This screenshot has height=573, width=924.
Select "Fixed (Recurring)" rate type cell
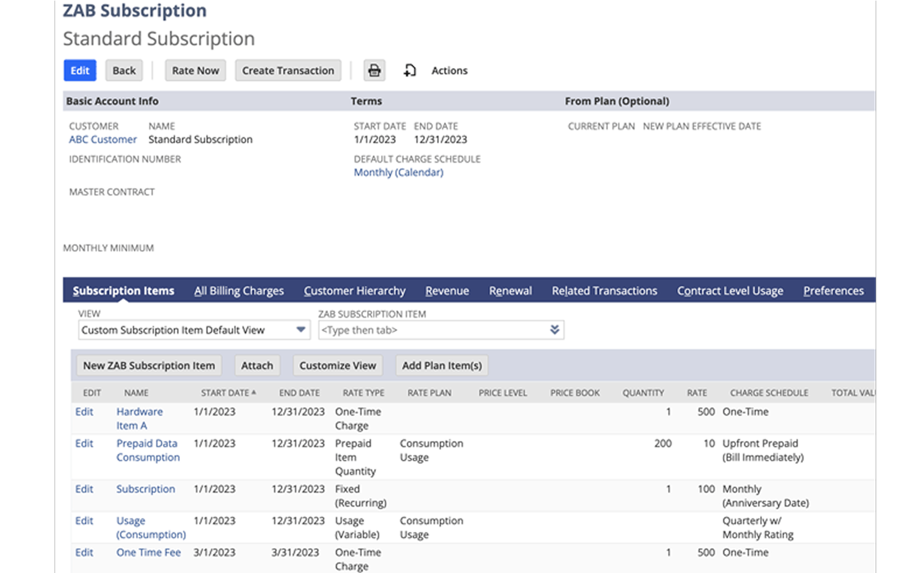pos(361,496)
